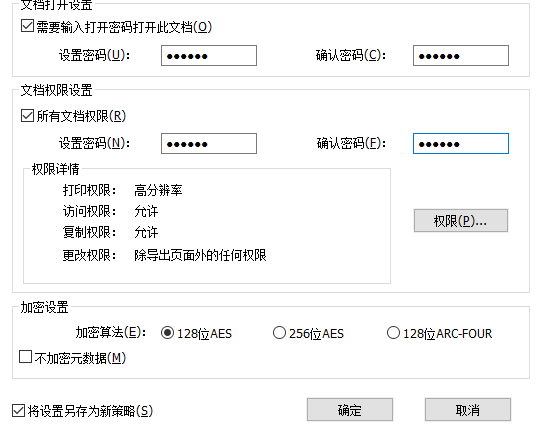
Task: Select the 加密算法(E) label
Action: [111, 332]
